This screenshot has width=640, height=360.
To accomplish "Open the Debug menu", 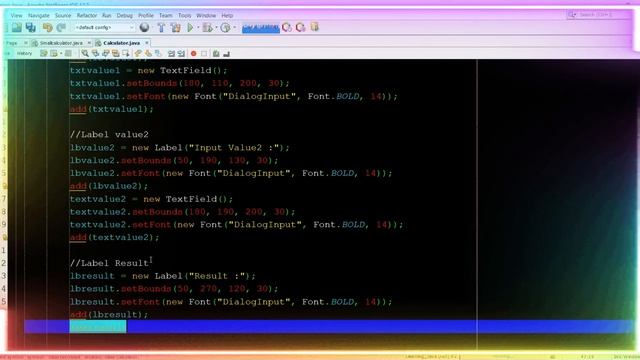I will [124, 15].
